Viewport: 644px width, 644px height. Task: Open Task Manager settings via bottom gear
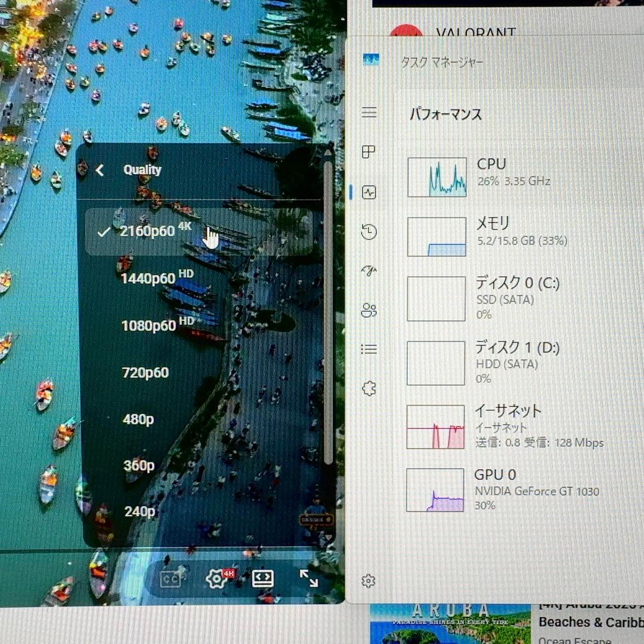click(370, 580)
